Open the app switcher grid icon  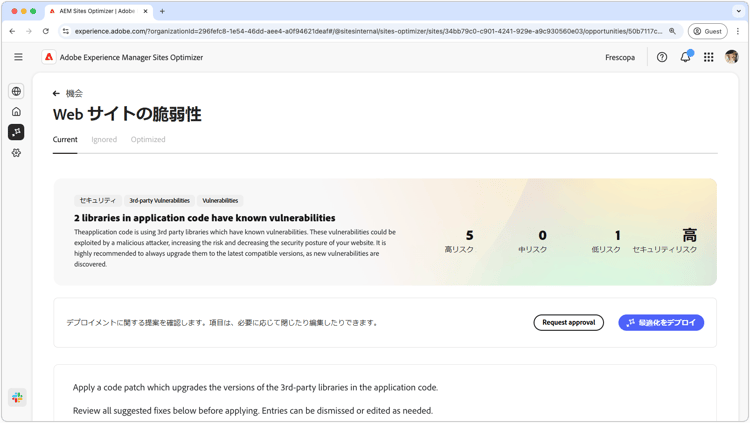click(708, 57)
